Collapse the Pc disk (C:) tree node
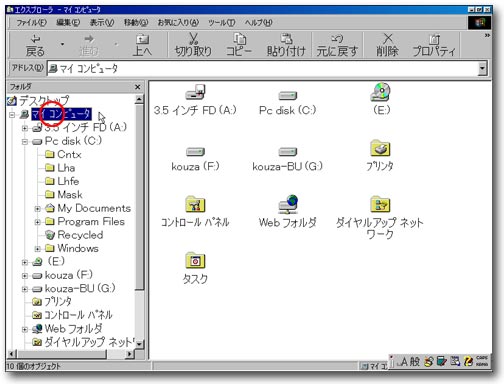Image resolution: width=504 pixels, height=384 pixels. [x=25, y=142]
